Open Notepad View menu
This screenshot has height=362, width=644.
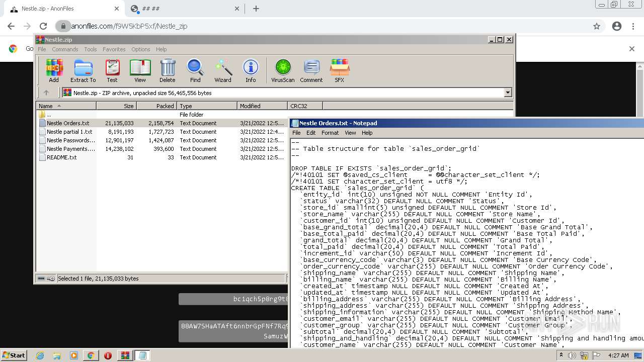350,133
